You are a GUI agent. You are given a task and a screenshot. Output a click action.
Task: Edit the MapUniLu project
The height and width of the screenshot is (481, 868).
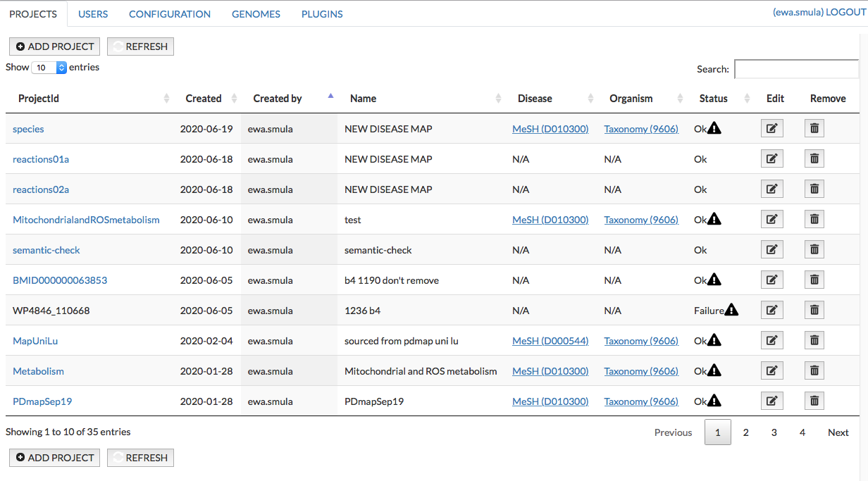771,341
